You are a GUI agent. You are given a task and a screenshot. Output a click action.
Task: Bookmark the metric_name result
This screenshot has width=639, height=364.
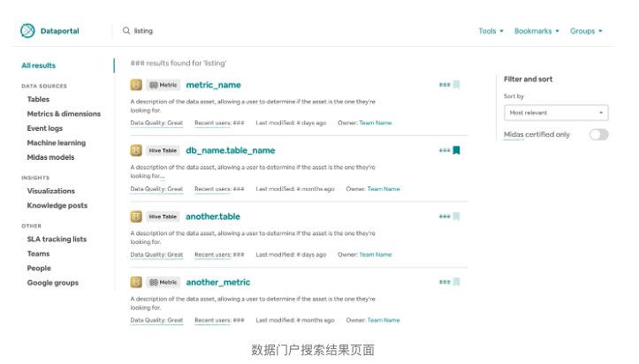456,85
